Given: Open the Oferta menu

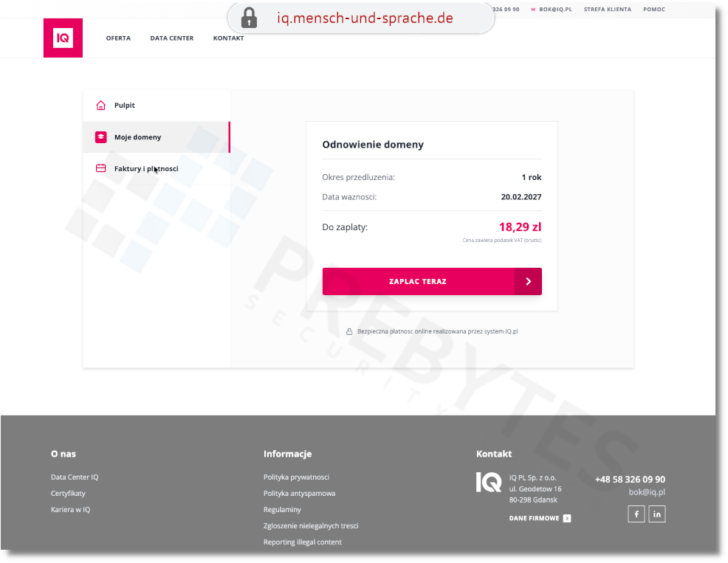Looking at the screenshot, I should [x=118, y=38].
